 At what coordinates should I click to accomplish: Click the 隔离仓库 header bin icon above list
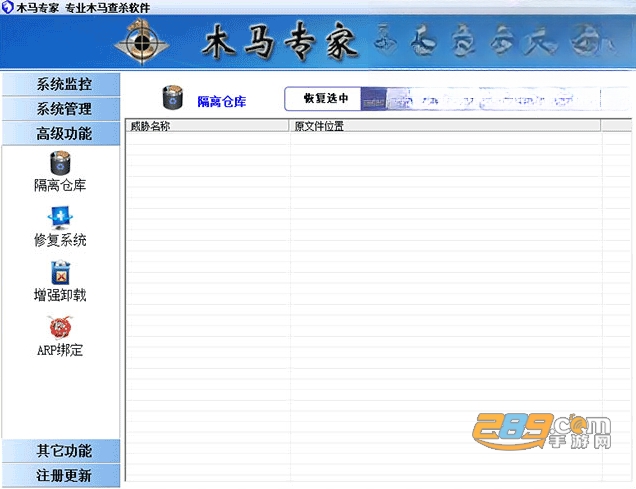coord(173,97)
